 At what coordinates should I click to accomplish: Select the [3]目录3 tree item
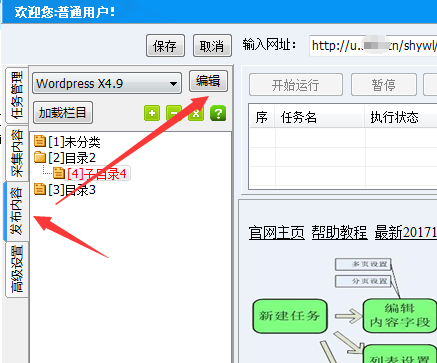point(72,189)
